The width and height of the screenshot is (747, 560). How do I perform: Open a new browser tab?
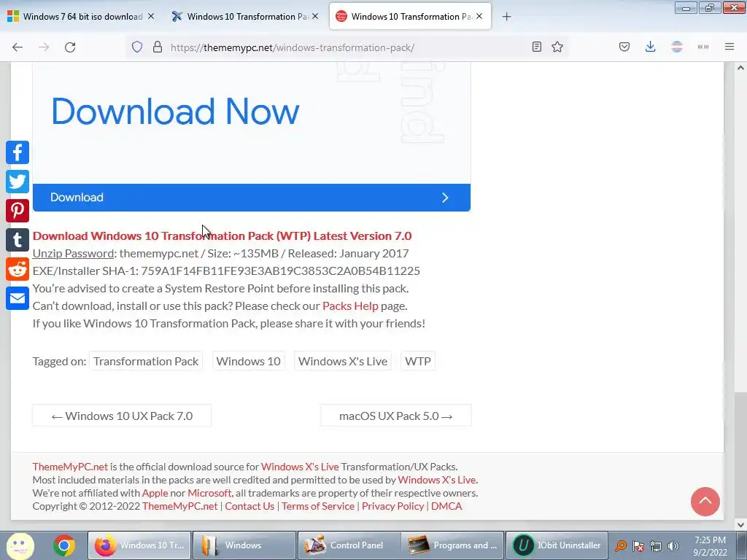tap(506, 17)
